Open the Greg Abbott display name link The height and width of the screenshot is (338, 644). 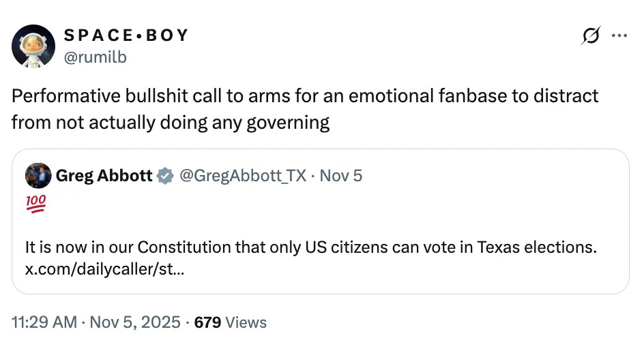(x=104, y=176)
